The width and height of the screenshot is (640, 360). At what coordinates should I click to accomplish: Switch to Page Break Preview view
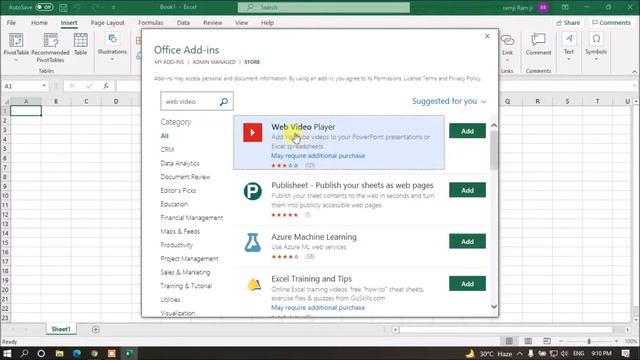coord(547,341)
